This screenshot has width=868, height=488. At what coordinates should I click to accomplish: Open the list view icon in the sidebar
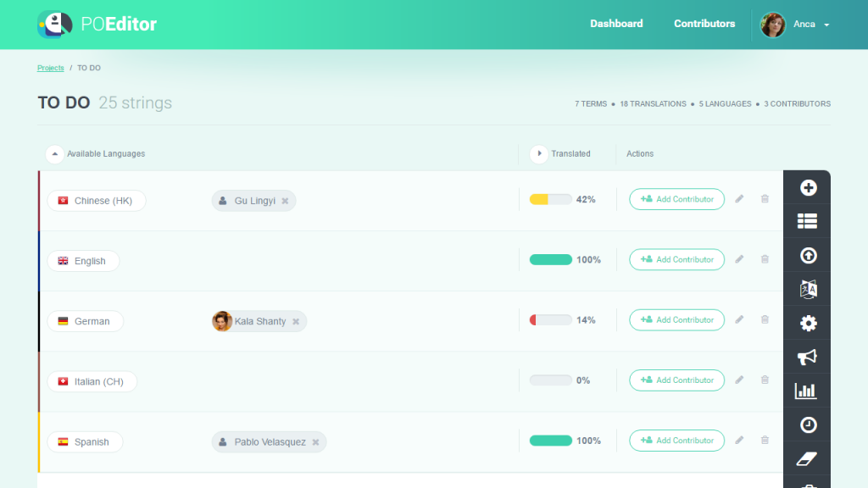pyautogui.click(x=808, y=221)
